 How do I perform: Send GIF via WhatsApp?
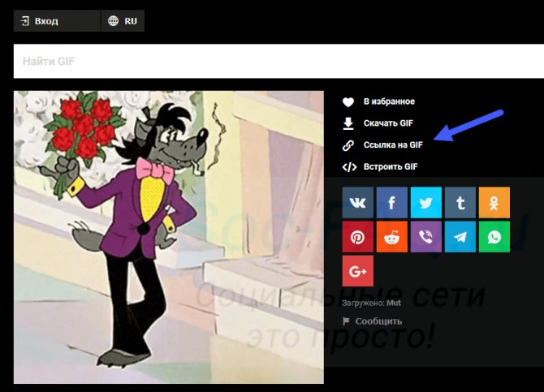494,237
